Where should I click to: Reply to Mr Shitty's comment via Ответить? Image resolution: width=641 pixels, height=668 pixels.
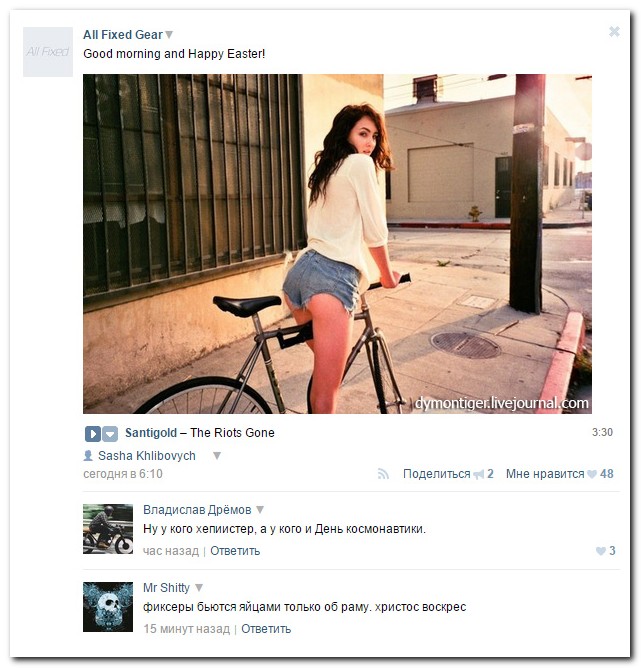266,629
